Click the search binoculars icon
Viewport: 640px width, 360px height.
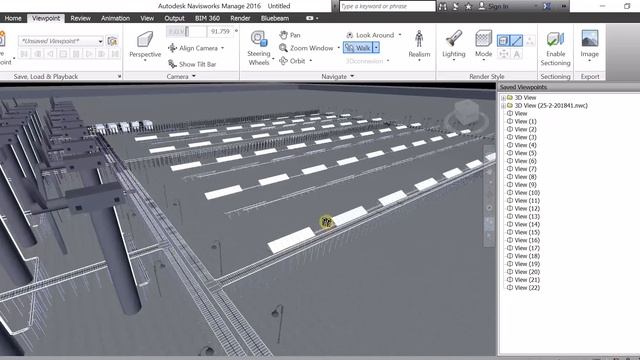click(442, 7)
